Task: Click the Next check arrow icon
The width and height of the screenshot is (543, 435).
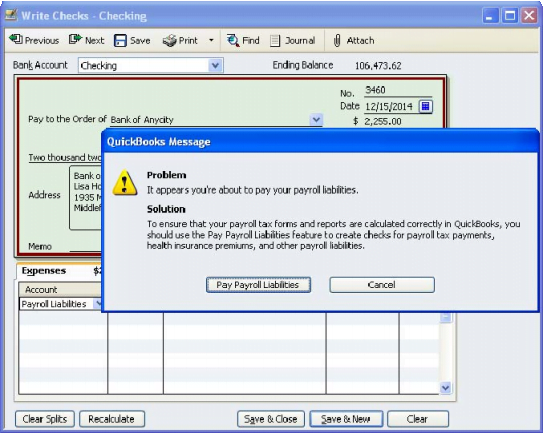Action: (75, 40)
